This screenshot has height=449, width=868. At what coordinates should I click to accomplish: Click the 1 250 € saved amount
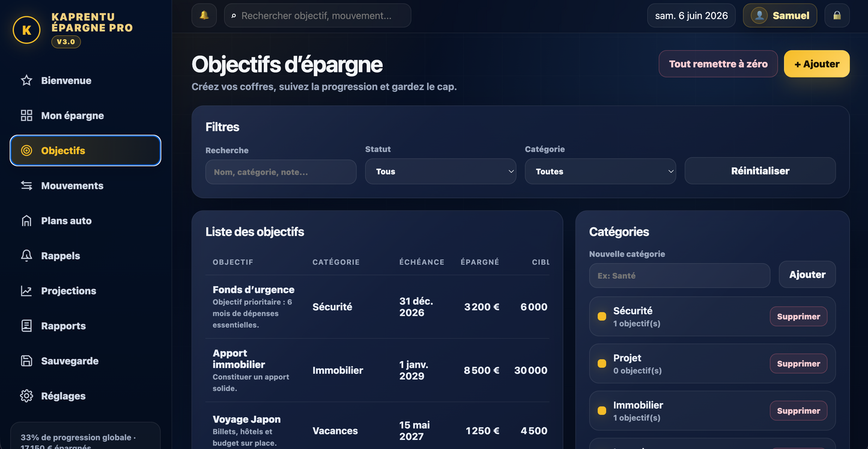point(483,431)
